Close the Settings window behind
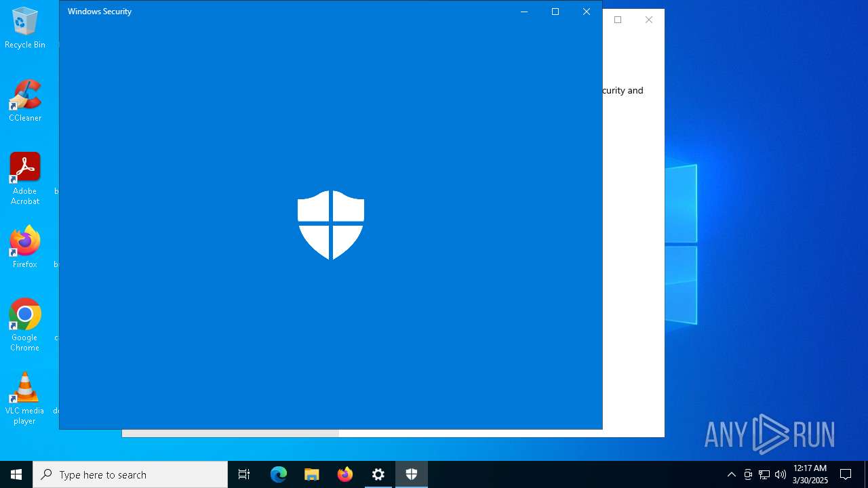This screenshot has height=488, width=868. click(649, 20)
